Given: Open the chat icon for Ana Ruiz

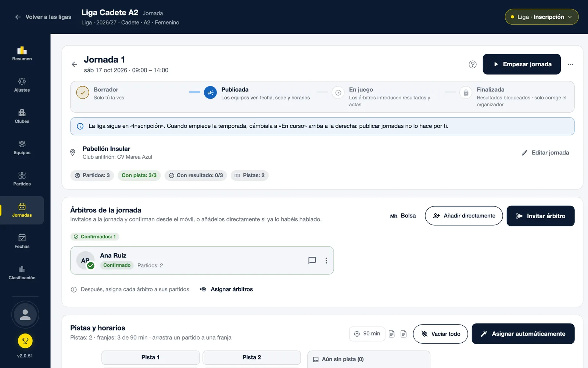Looking at the screenshot, I should pyautogui.click(x=312, y=261).
